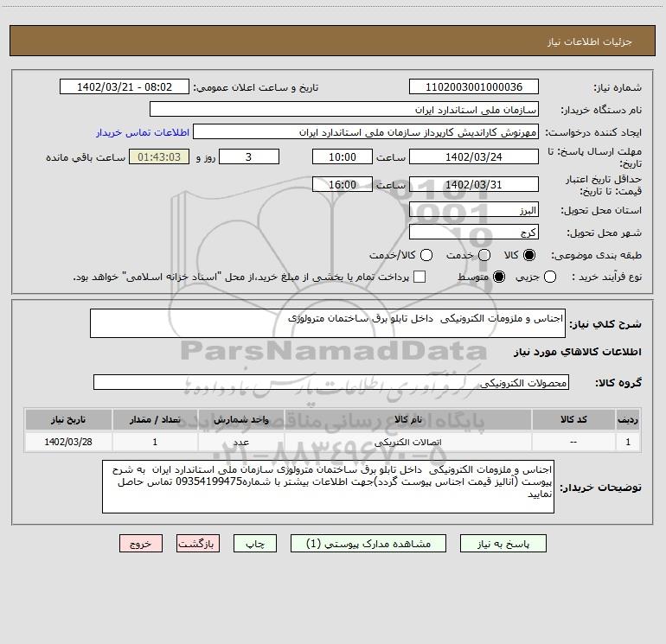Select the خدمت radio button

484,255
